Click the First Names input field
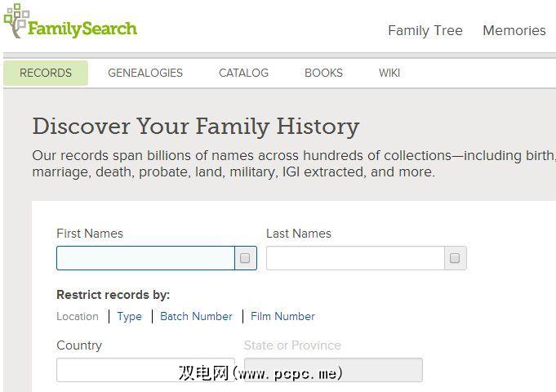 click(145, 259)
